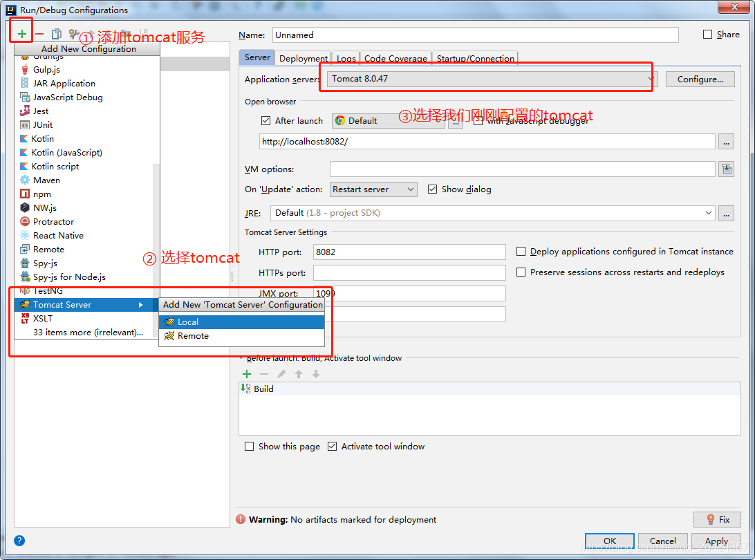Click the green plus Add New Configuration icon

[x=21, y=34]
